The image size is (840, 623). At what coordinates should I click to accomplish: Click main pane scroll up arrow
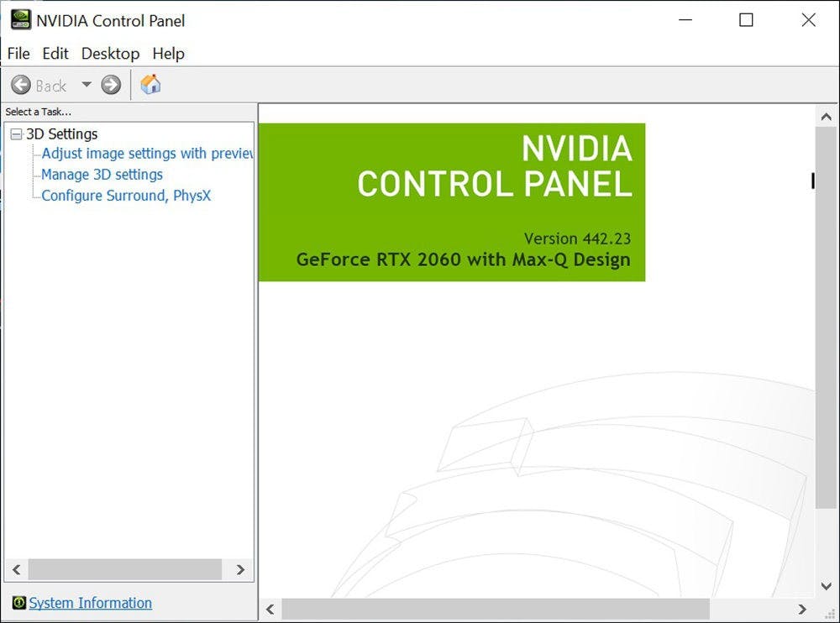[x=826, y=117]
